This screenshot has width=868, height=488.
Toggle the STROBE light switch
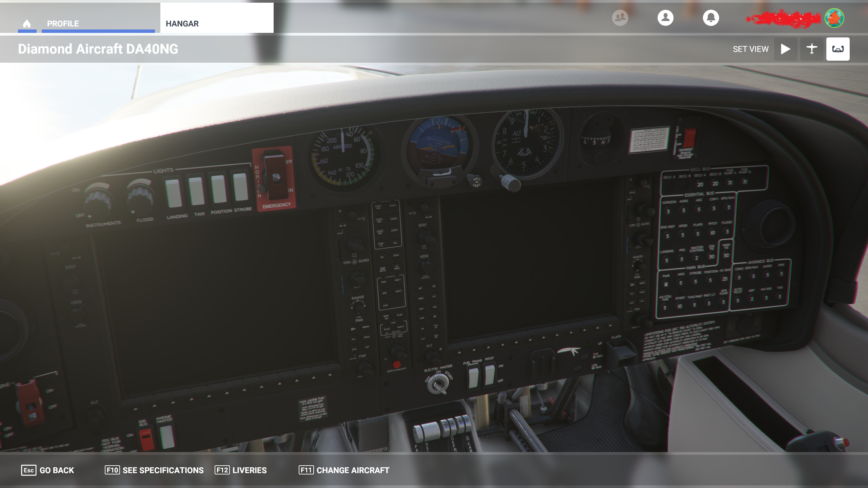tap(241, 186)
